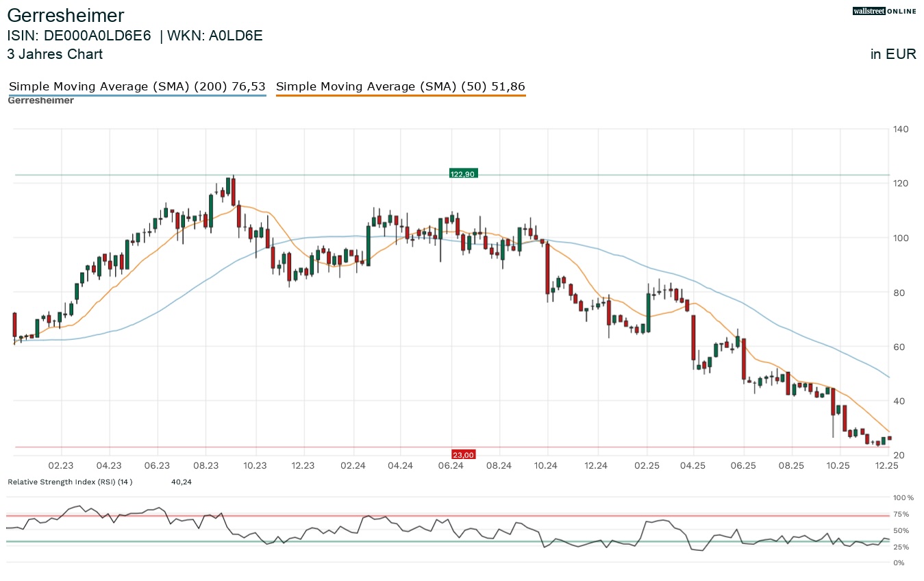Click the blue SMA 200 legend underline
Screen dimensions: 924x581
(x=136, y=95)
